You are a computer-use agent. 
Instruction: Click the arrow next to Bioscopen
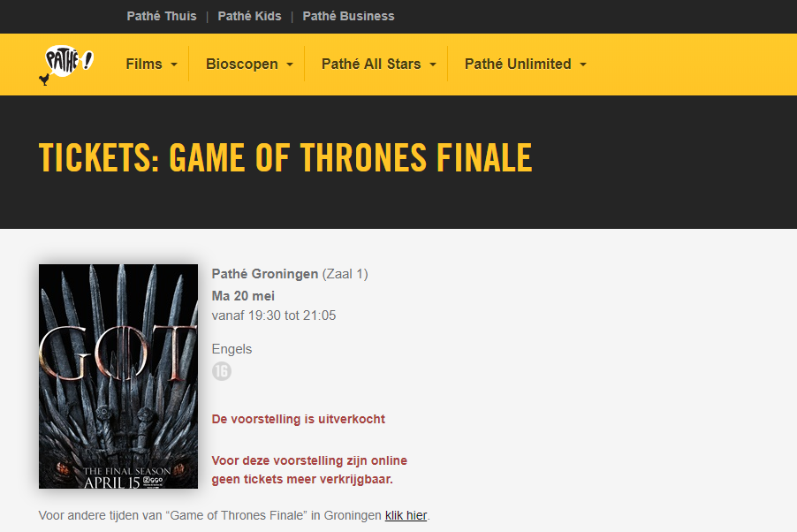click(290, 65)
